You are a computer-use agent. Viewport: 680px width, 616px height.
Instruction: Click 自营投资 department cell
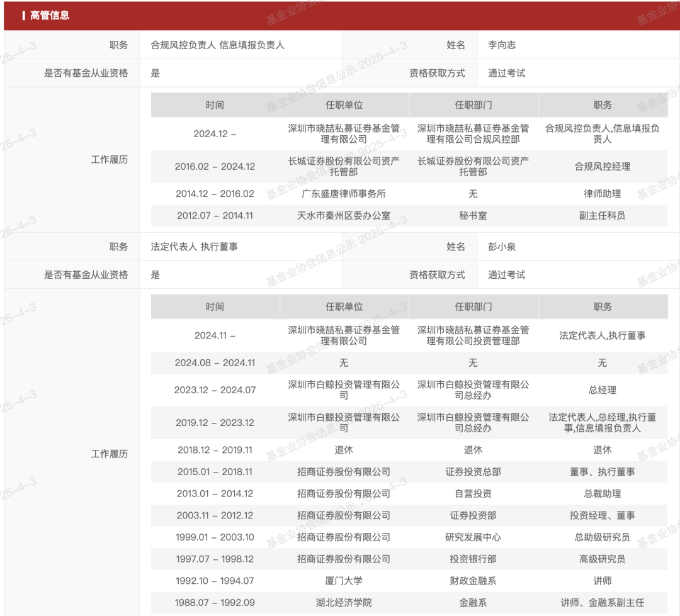pyautogui.click(x=473, y=494)
